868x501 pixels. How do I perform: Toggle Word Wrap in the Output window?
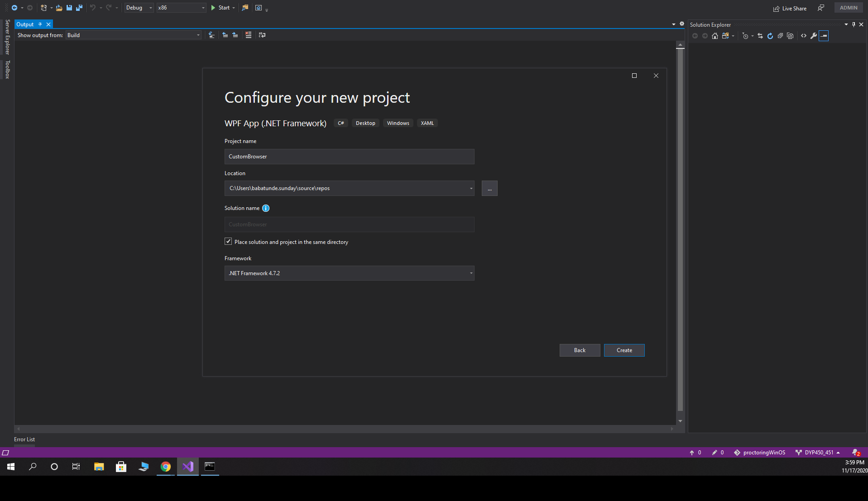tap(262, 35)
